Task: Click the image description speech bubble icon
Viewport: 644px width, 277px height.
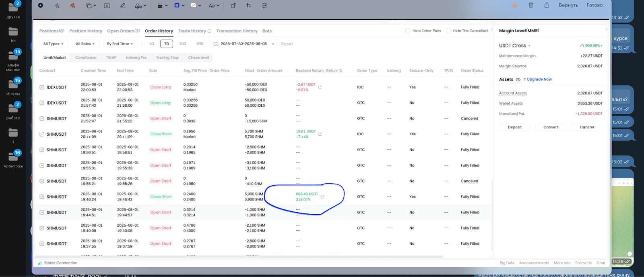Action: 264,6
